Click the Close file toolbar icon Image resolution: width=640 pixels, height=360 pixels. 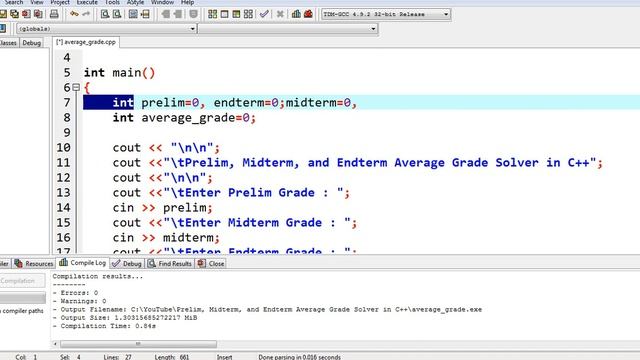point(27,14)
